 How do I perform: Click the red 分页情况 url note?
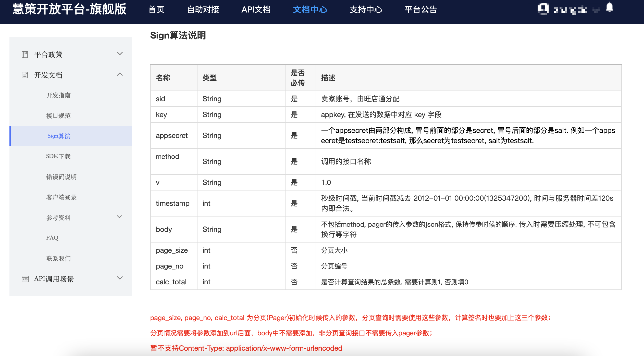291,333
